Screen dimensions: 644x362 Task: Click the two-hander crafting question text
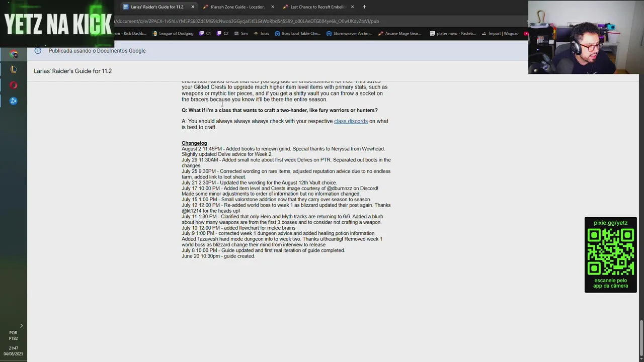[x=280, y=110]
